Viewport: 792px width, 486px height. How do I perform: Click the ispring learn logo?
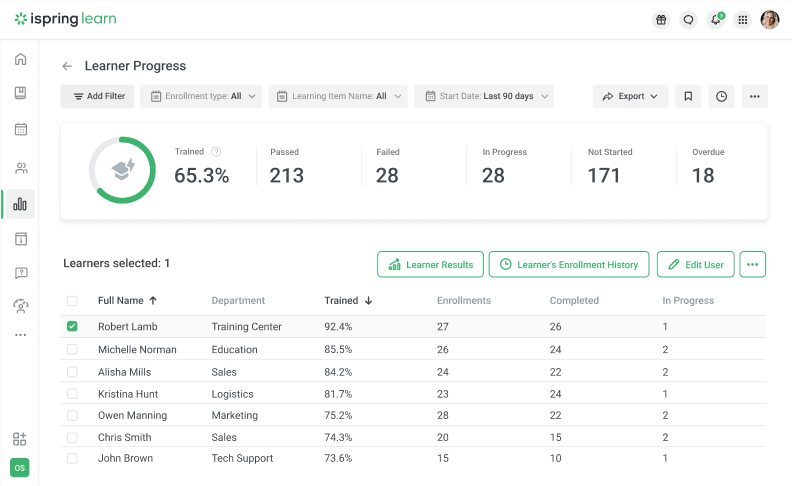pyautogui.click(x=66, y=19)
